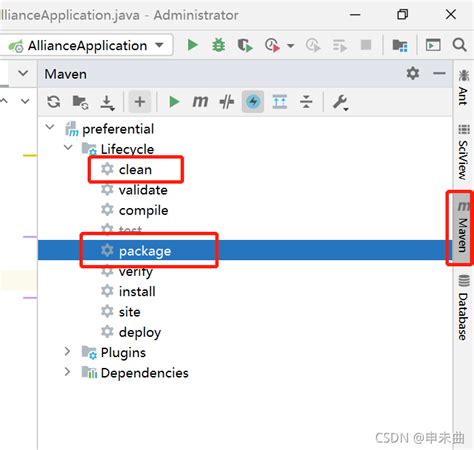Collapse the Lifecycle node
This screenshot has height=450, width=474.
pyautogui.click(x=68, y=147)
